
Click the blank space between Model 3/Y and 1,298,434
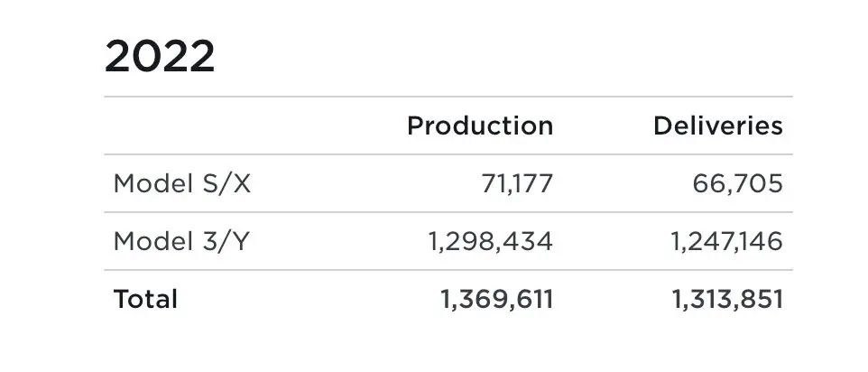[338, 241]
